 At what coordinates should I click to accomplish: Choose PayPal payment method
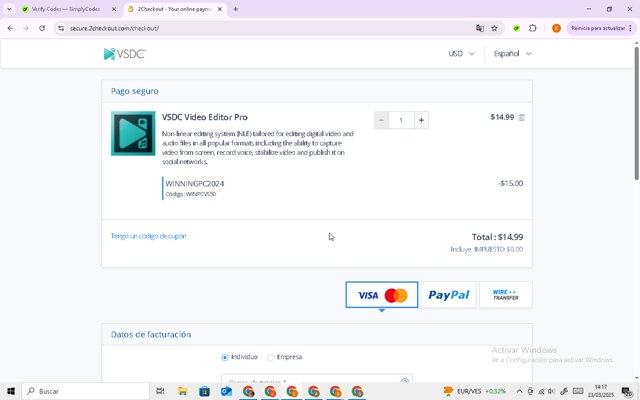[448, 295]
